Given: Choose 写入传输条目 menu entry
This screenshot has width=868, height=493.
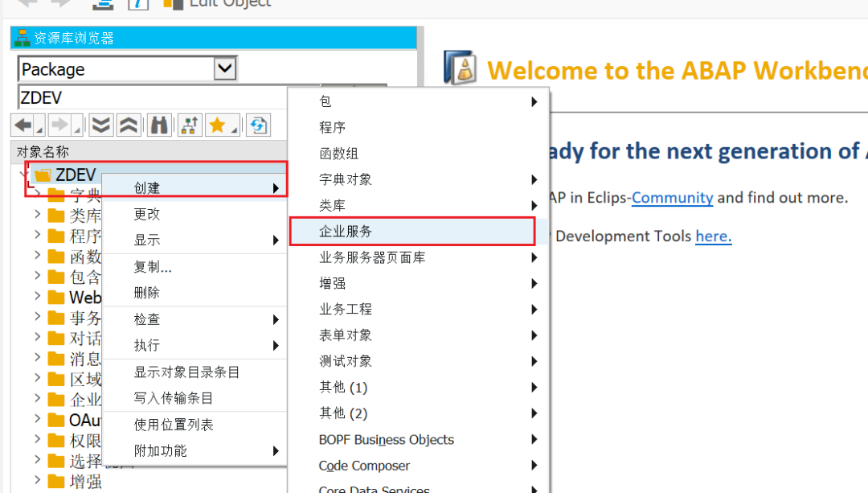Looking at the screenshot, I should pyautogui.click(x=194, y=398).
